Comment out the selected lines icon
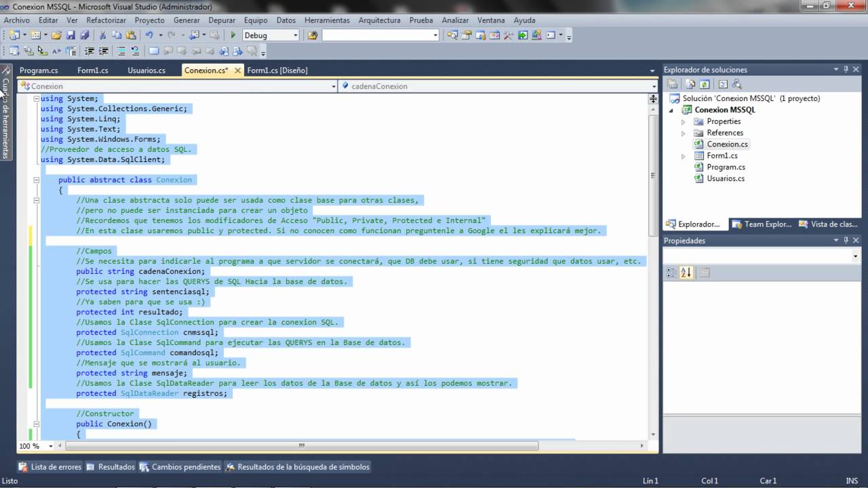The height and width of the screenshot is (488, 868). point(121,51)
